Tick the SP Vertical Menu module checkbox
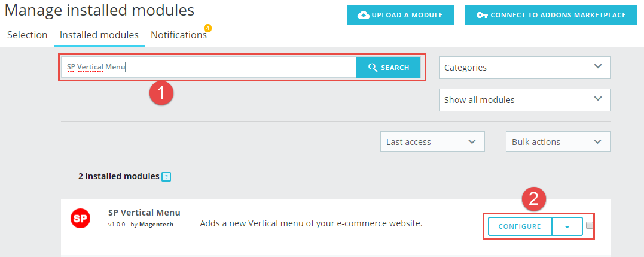The image size is (644, 257). point(590,225)
